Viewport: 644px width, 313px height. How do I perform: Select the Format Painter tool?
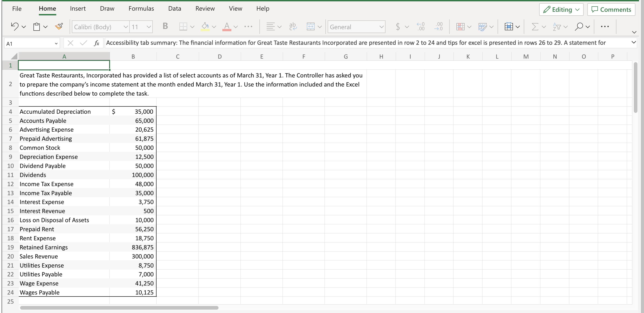click(x=59, y=26)
